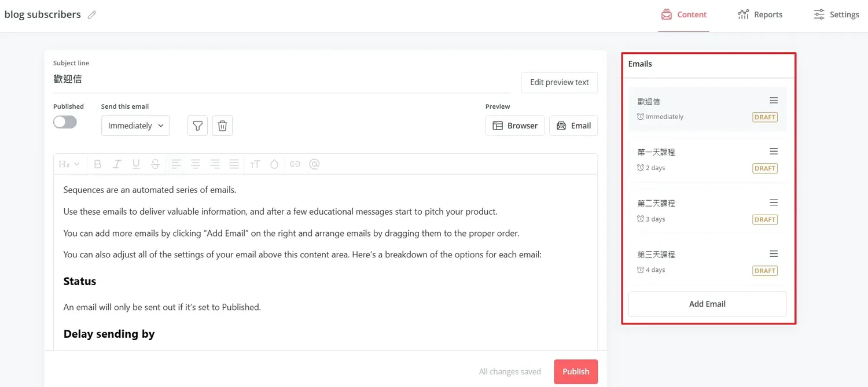Click the drag handle icon on 第二天課程

point(774,202)
